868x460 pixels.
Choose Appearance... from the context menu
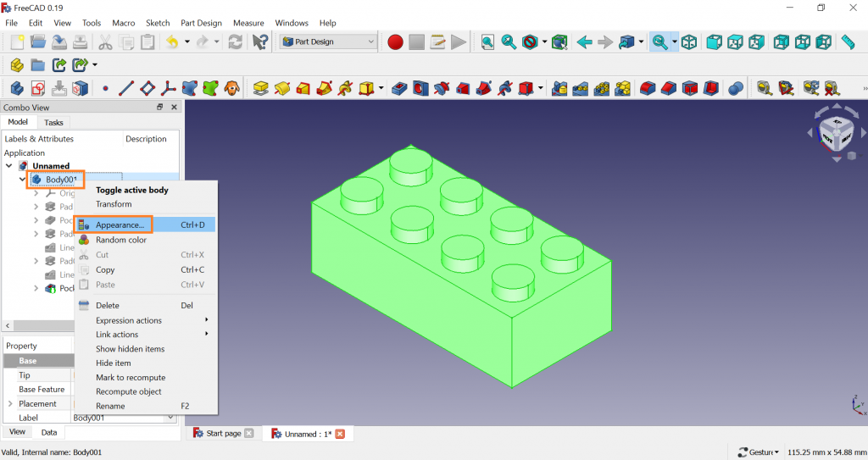point(120,224)
